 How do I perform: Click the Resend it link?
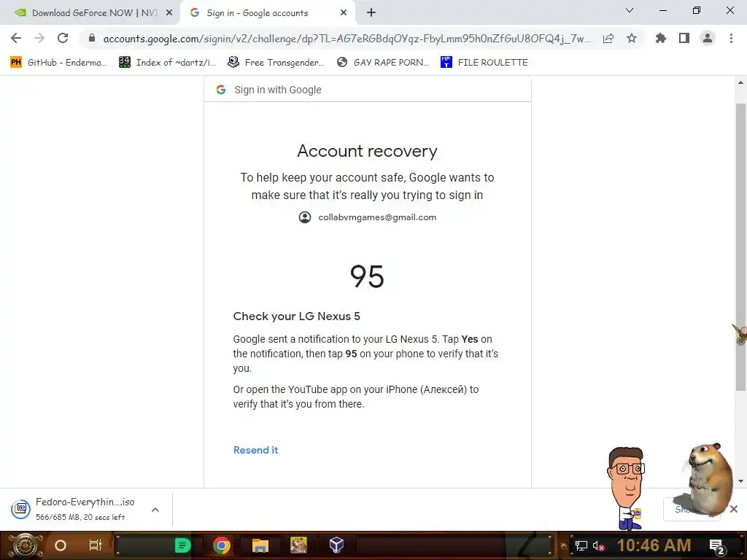pos(255,450)
